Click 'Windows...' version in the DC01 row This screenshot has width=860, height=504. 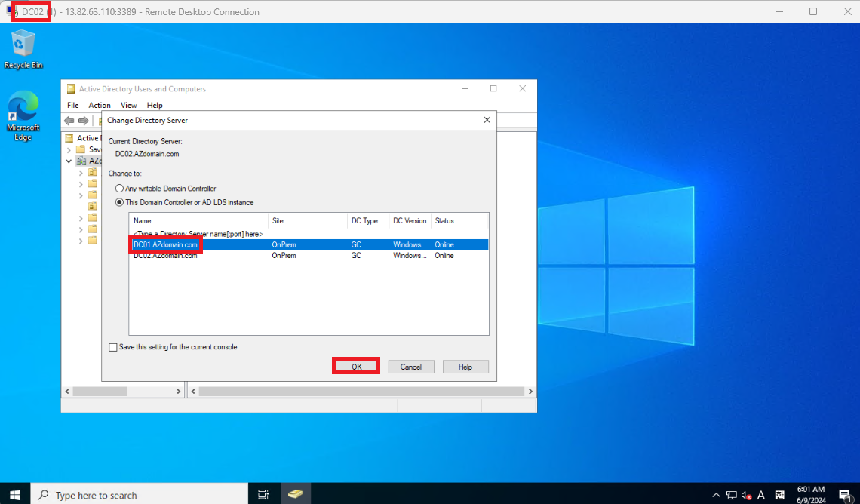pyautogui.click(x=410, y=244)
